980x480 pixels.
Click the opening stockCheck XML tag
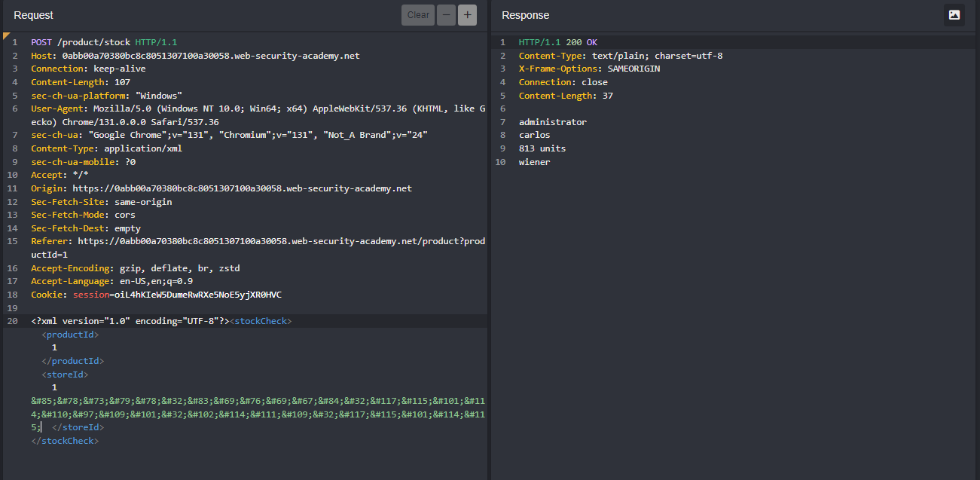coord(261,321)
